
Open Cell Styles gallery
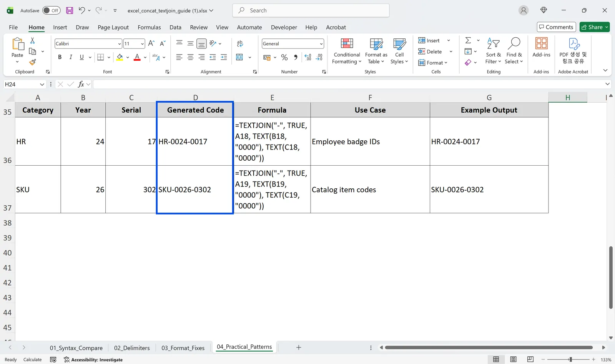pyautogui.click(x=399, y=51)
